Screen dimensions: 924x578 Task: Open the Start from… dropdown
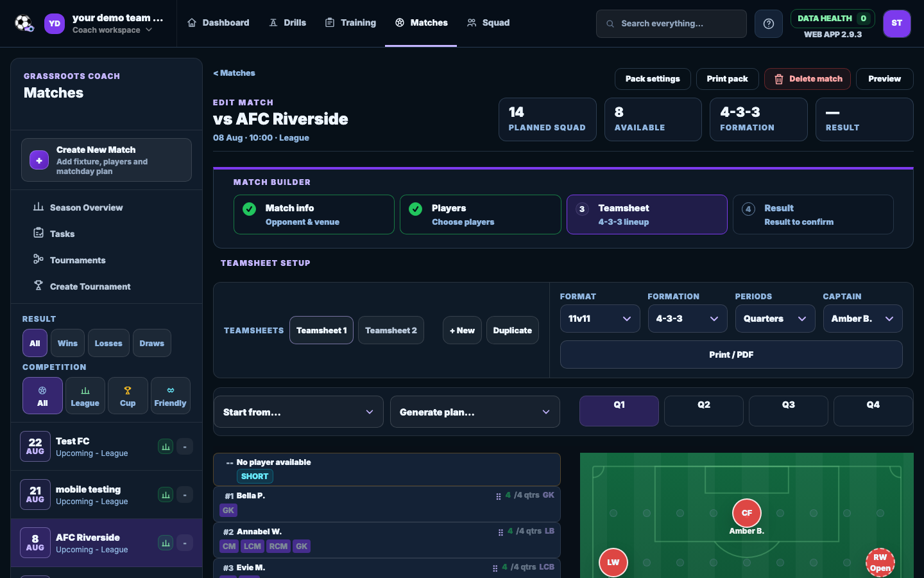click(298, 412)
